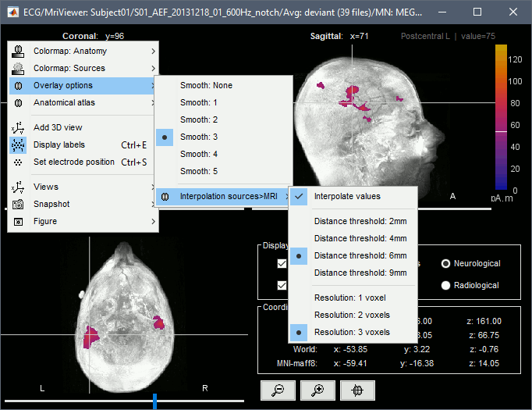
Task: Click the Colormap: Sources icon
Action: [18, 68]
